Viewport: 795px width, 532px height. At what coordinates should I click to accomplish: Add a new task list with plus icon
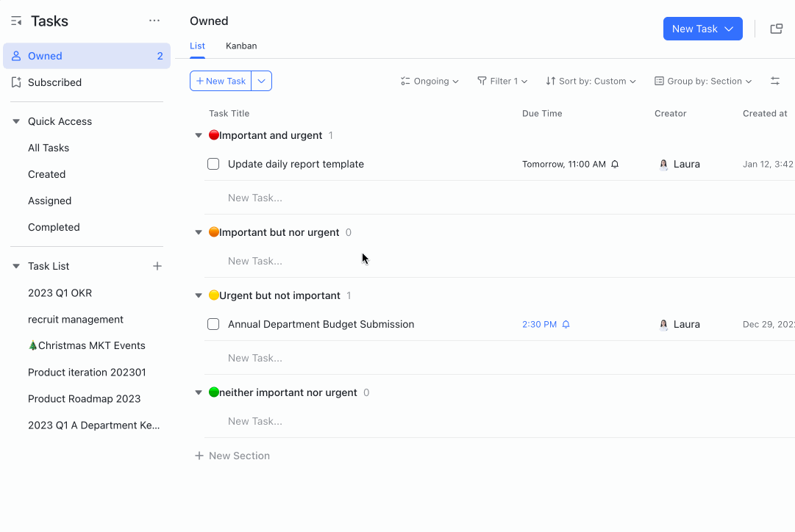point(157,266)
